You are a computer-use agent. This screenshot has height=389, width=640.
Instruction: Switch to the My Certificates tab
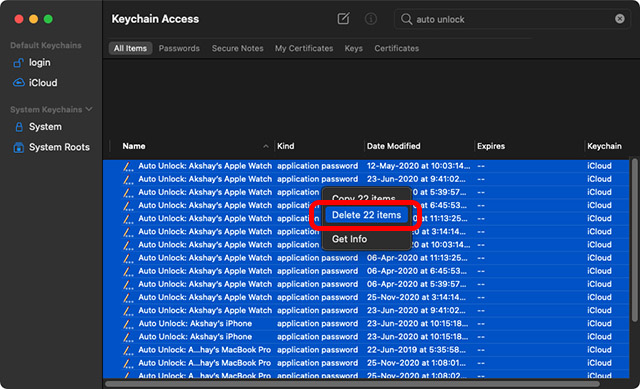pos(304,48)
